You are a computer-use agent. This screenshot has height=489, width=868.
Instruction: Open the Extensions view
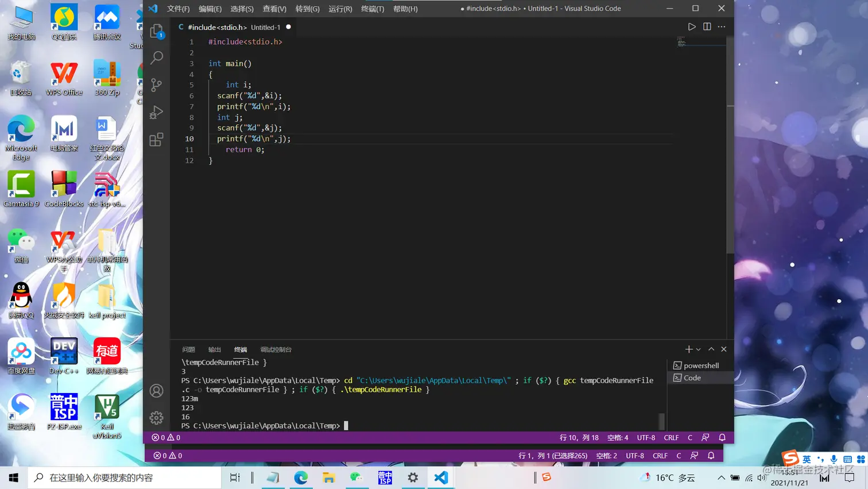pos(156,140)
